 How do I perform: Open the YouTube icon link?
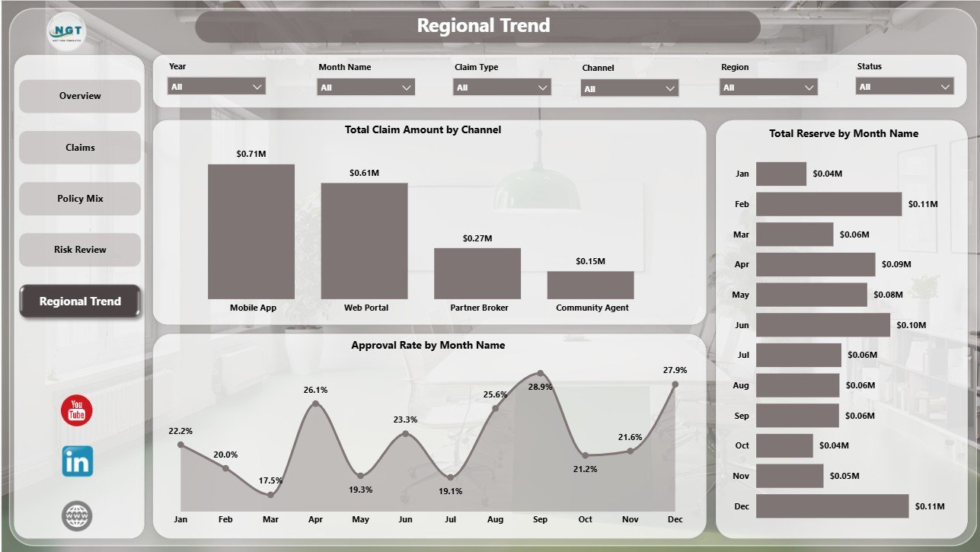(76, 410)
